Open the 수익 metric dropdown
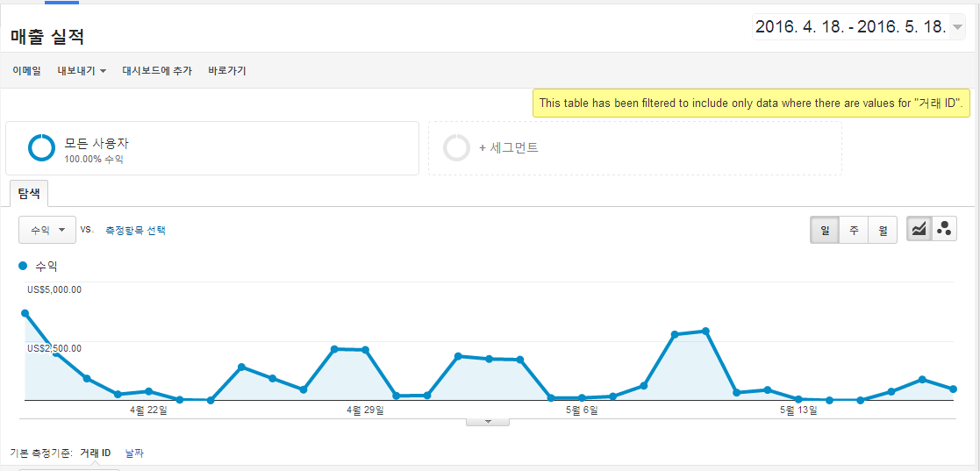The image size is (980, 471). [x=47, y=230]
